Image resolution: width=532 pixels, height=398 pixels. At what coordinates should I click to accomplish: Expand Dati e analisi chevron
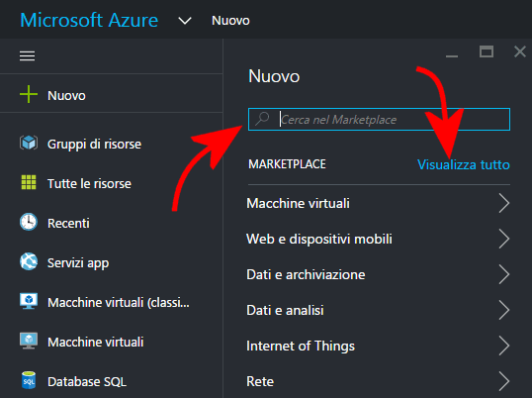(x=504, y=310)
